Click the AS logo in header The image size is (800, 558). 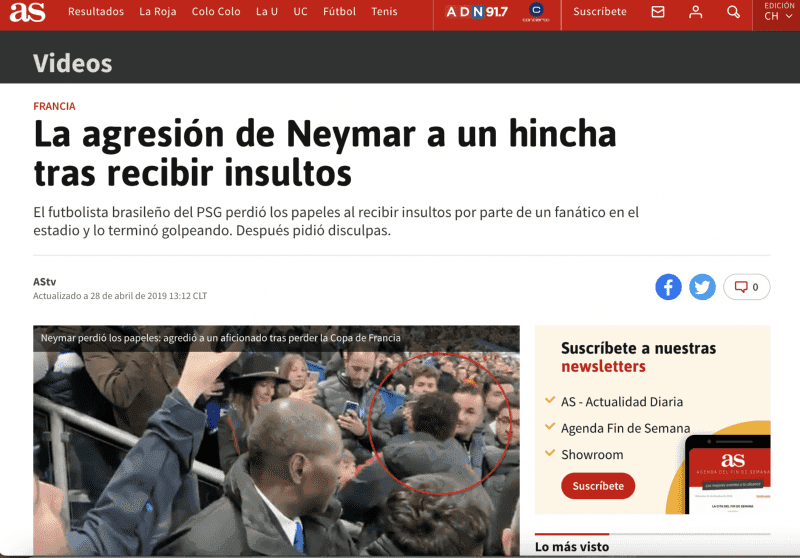(x=28, y=12)
